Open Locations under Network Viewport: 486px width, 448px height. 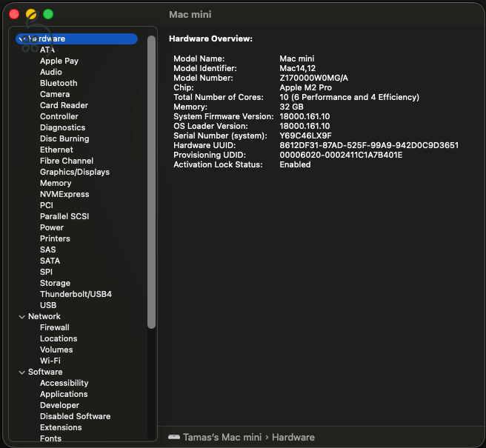(x=59, y=338)
